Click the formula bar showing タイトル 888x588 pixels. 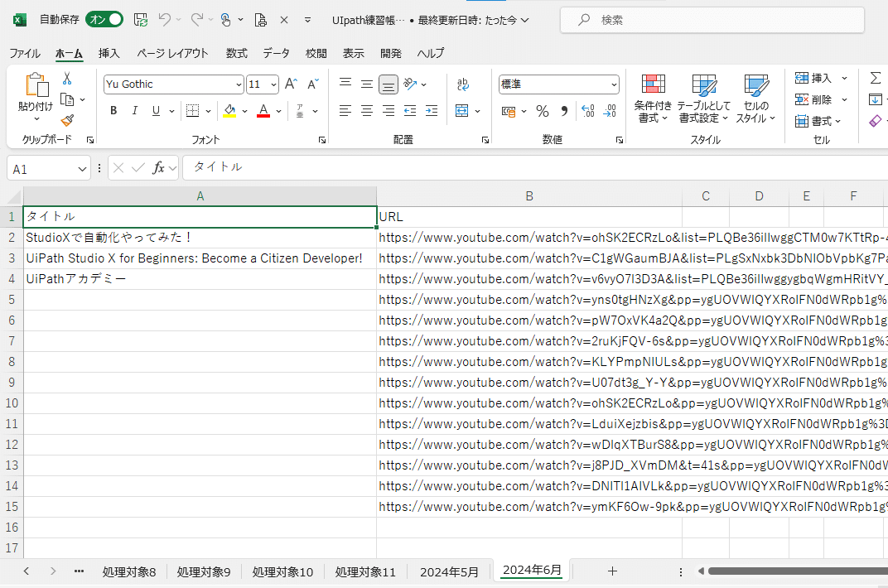pos(534,167)
